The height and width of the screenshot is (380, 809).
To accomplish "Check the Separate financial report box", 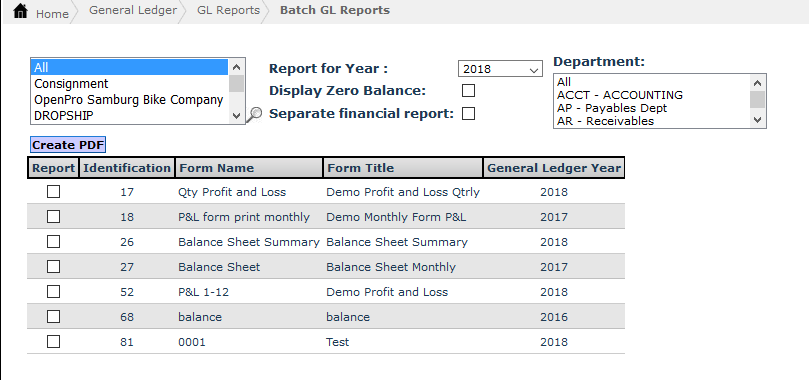I will pos(468,113).
